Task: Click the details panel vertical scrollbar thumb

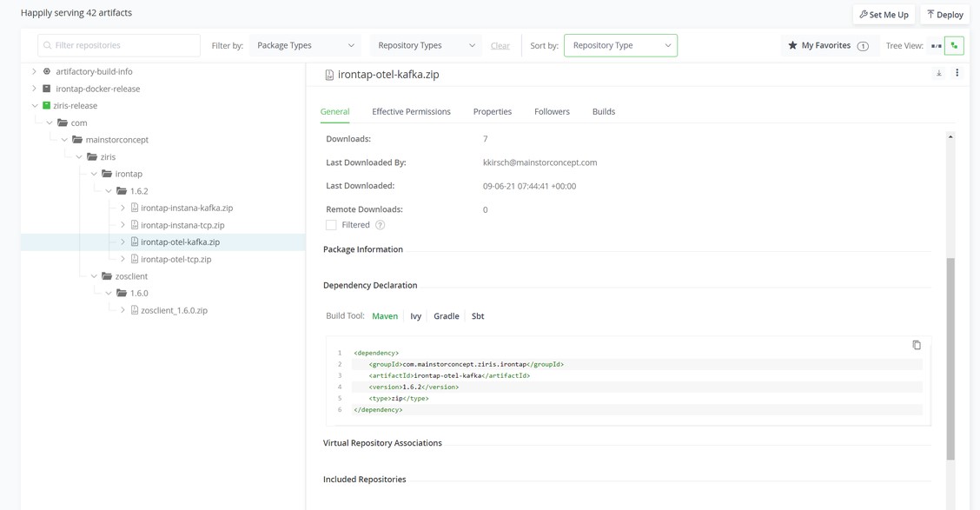Action: point(950,359)
